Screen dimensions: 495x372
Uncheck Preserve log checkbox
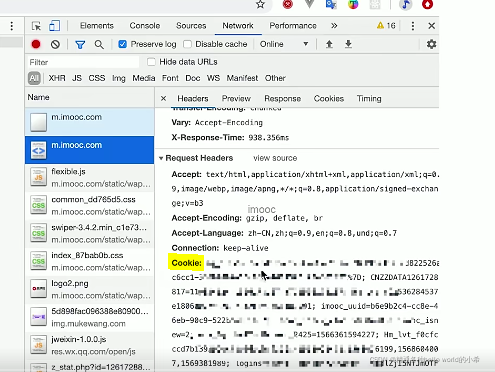(x=122, y=44)
